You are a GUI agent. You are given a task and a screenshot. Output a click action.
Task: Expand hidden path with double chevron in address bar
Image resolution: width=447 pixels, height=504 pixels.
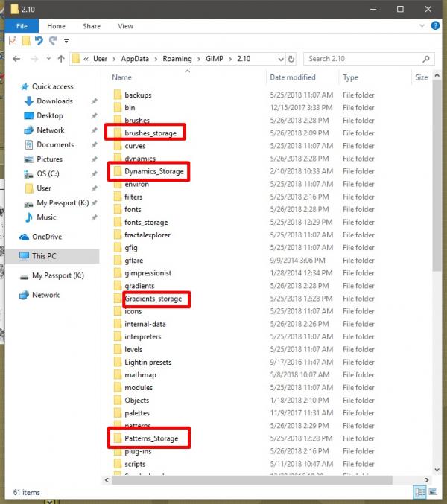(86, 59)
